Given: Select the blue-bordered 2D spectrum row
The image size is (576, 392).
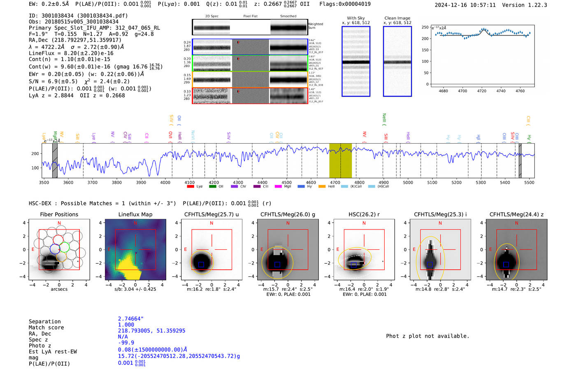Looking at the screenshot, I should [x=250, y=47].
